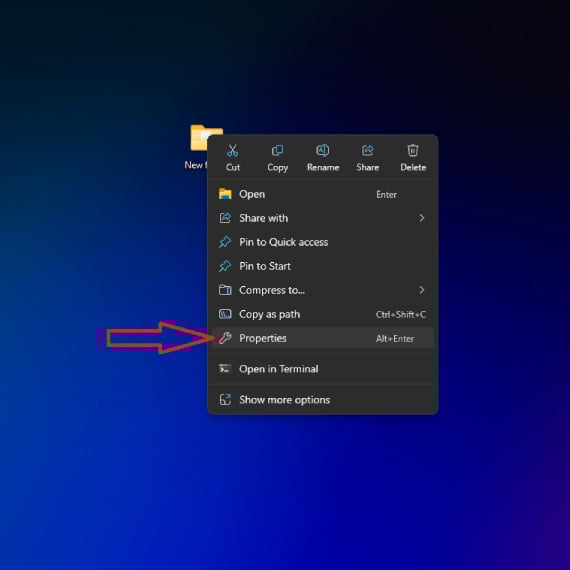
Task: Click the folder icon next to Open
Action: (225, 194)
